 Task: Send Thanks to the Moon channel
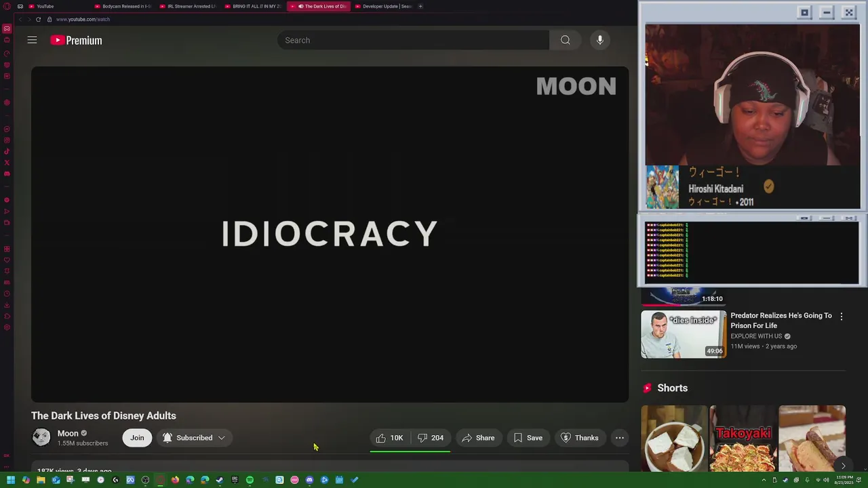click(x=580, y=438)
